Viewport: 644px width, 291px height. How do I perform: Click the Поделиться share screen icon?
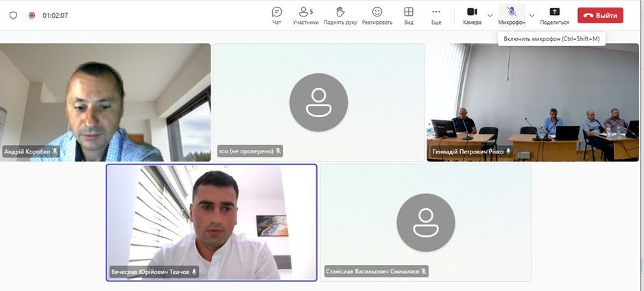coord(554,15)
